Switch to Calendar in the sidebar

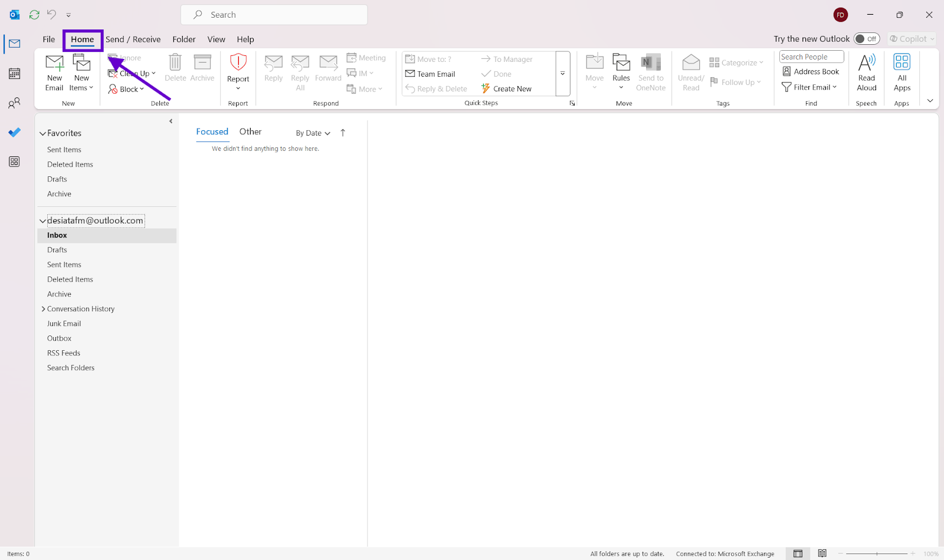[x=14, y=73]
